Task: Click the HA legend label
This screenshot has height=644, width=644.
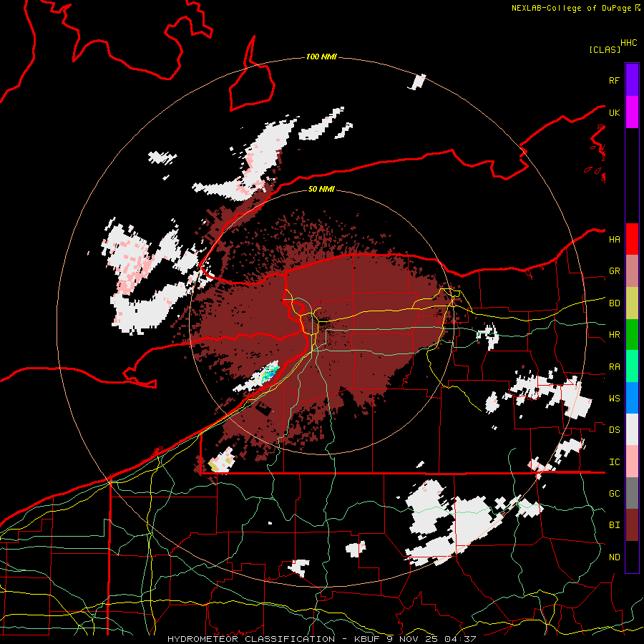Action: [x=614, y=239]
